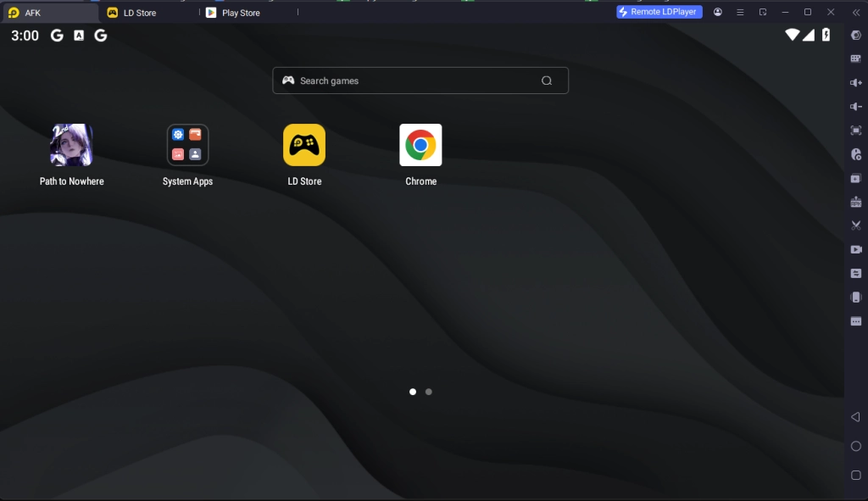The height and width of the screenshot is (501, 868).
Task: Open emulator settings hexagon icon
Action: coord(856,35)
